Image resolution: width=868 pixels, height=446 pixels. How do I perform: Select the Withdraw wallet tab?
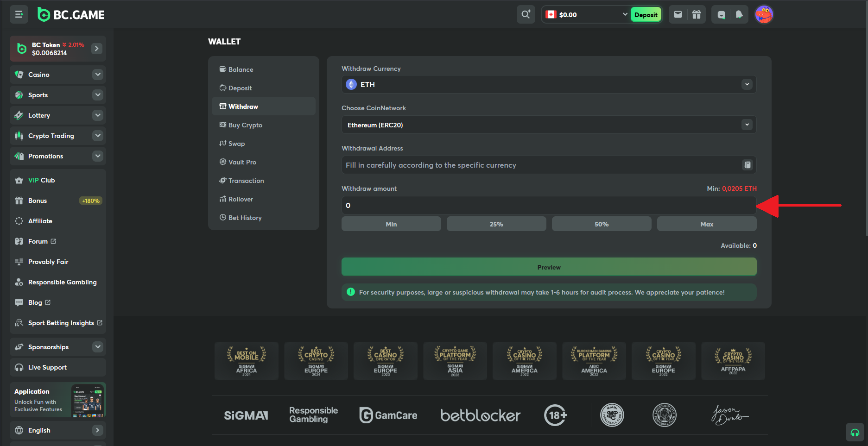264,107
